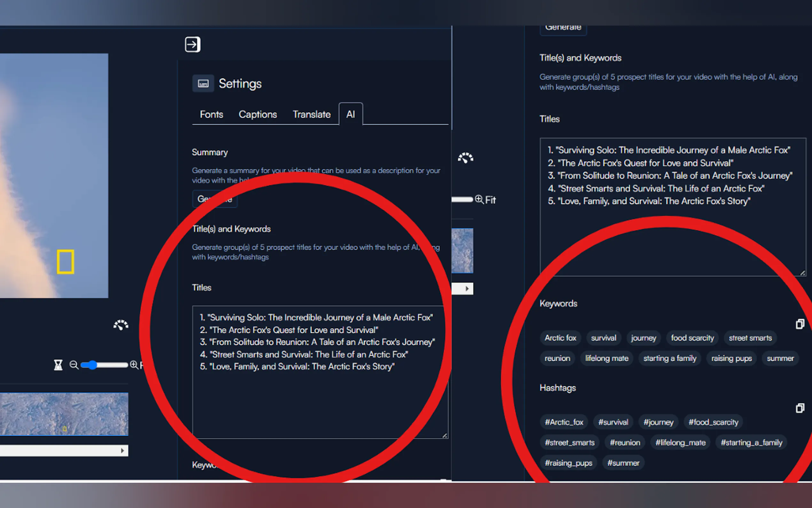Switch to the Captions tab
Image resolution: width=812 pixels, height=508 pixels.
point(257,115)
